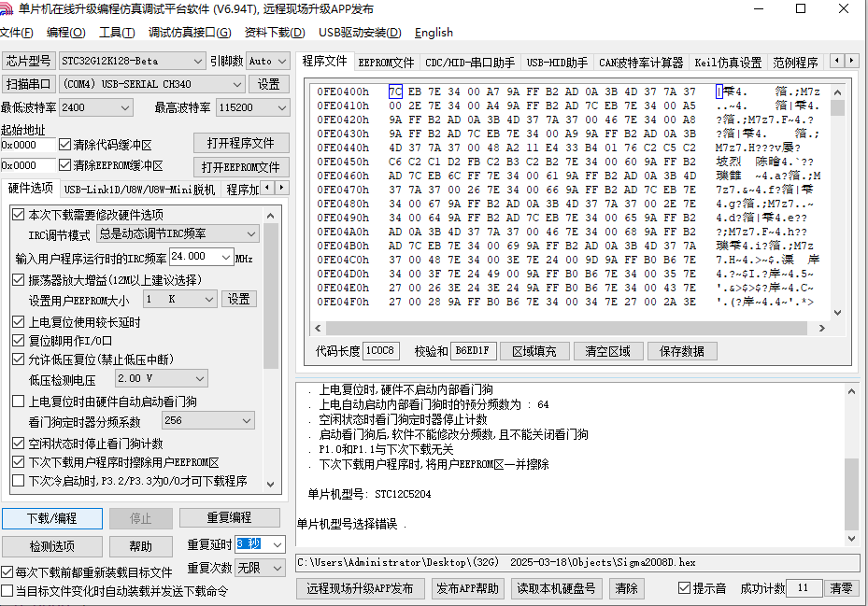Click hex file path field Sigma2008D.hex

577,562
